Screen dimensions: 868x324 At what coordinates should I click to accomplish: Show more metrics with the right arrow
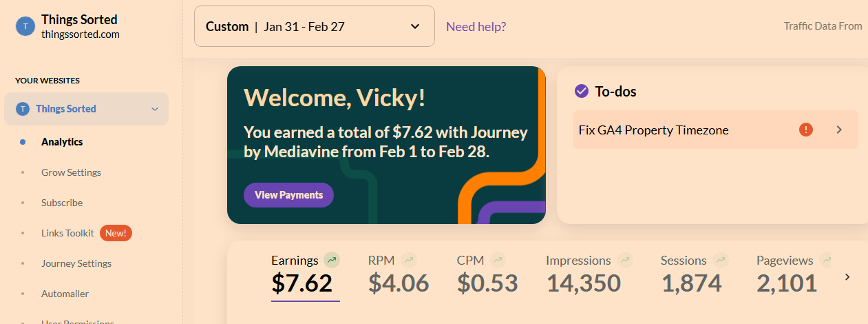(847, 277)
